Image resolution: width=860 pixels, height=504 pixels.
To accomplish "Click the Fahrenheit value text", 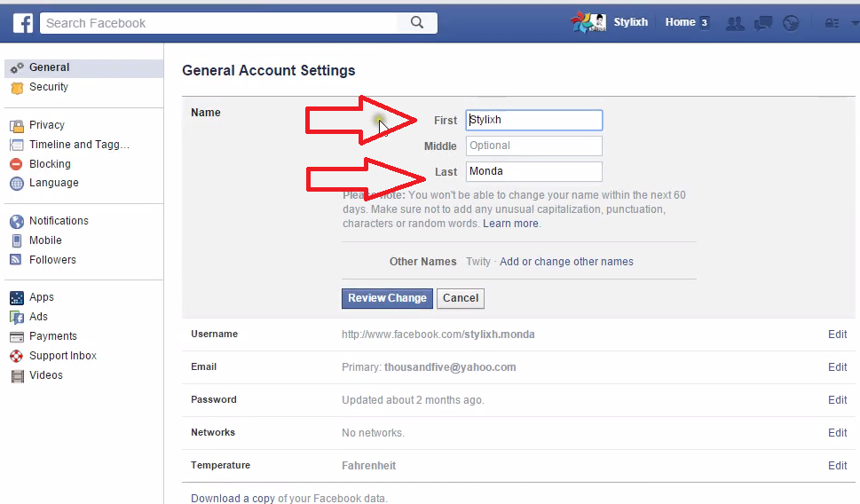I will pos(368,466).
